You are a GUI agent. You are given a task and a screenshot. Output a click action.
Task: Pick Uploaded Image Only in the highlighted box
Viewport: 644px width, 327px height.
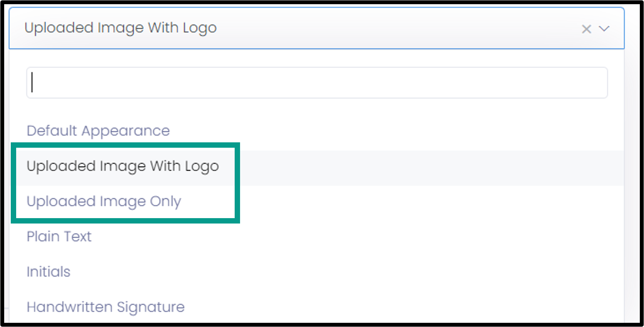(104, 202)
